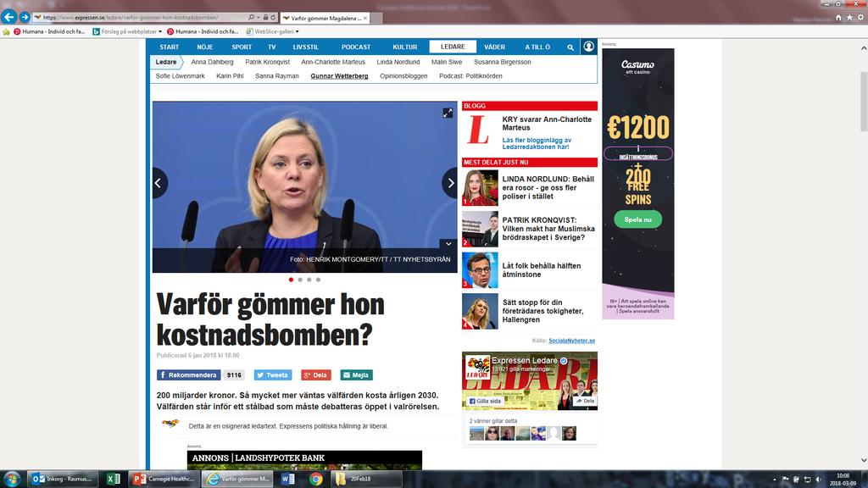This screenshot has height=488, width=868.
Task: Click the add-to-favorites bar star icon
Action: tap(6, 31)
